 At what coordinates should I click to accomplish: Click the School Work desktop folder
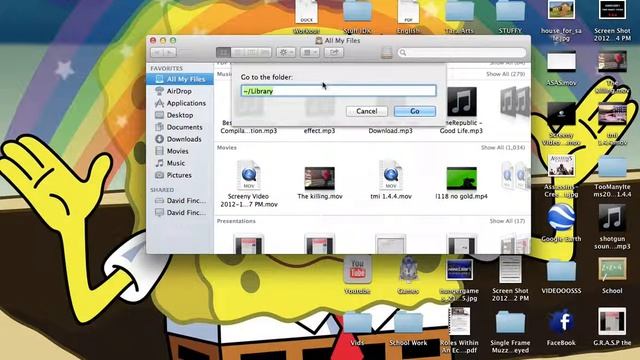(x=408, y=329)
